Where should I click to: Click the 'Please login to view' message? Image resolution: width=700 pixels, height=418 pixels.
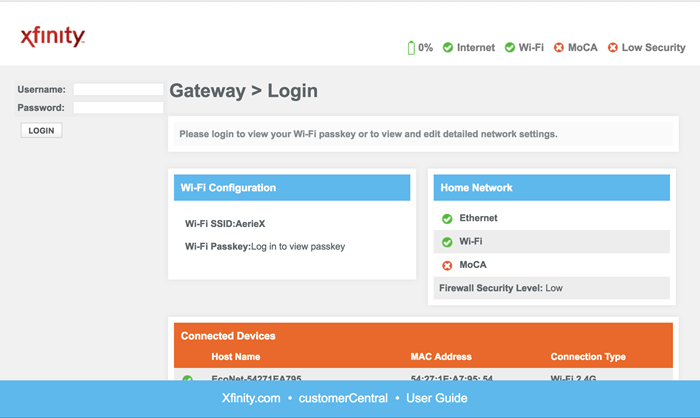(368, 134)
